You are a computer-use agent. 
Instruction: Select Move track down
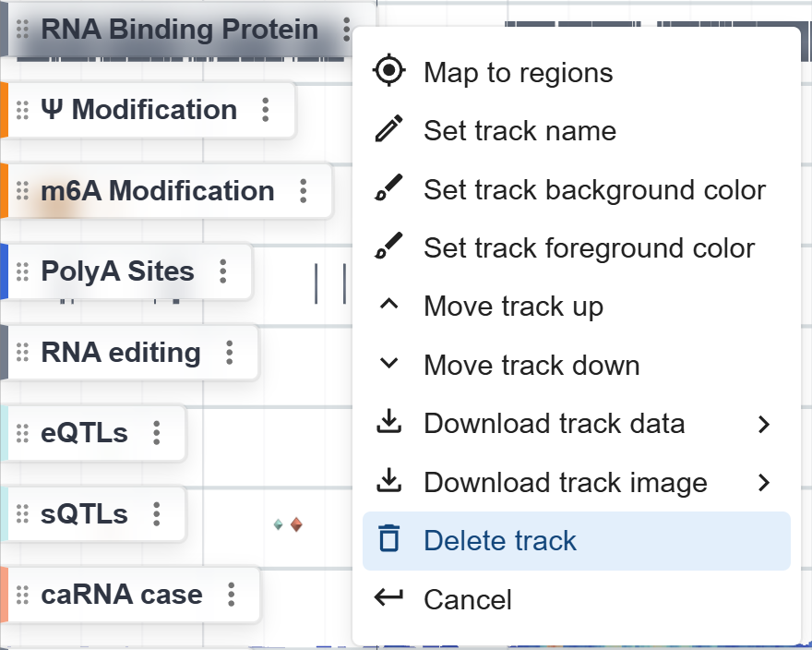tap(531, 366)
